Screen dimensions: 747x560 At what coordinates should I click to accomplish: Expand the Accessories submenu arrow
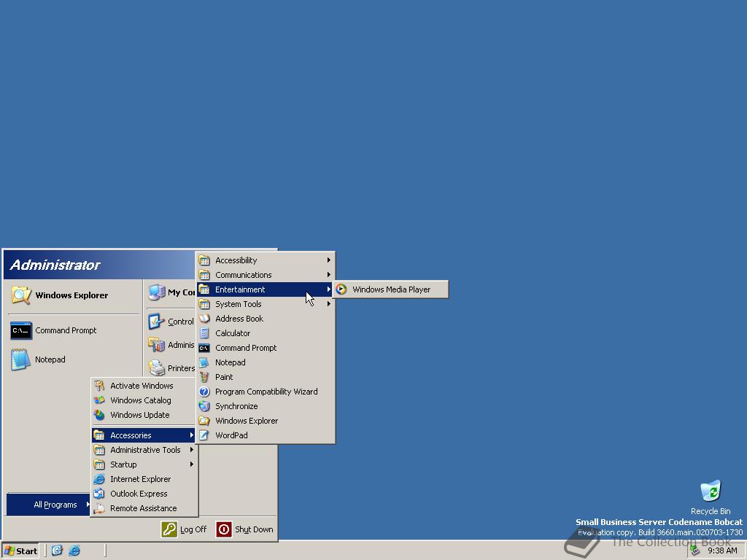192,435
